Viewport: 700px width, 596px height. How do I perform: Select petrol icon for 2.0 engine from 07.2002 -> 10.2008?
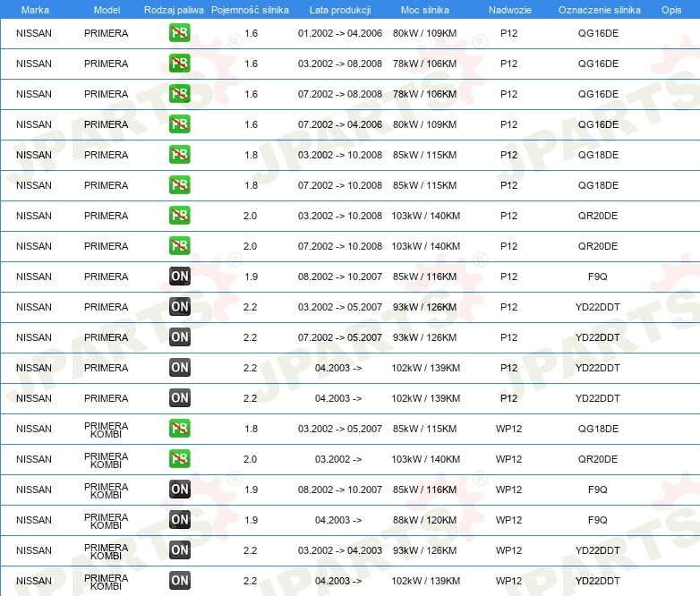[179, 245]
